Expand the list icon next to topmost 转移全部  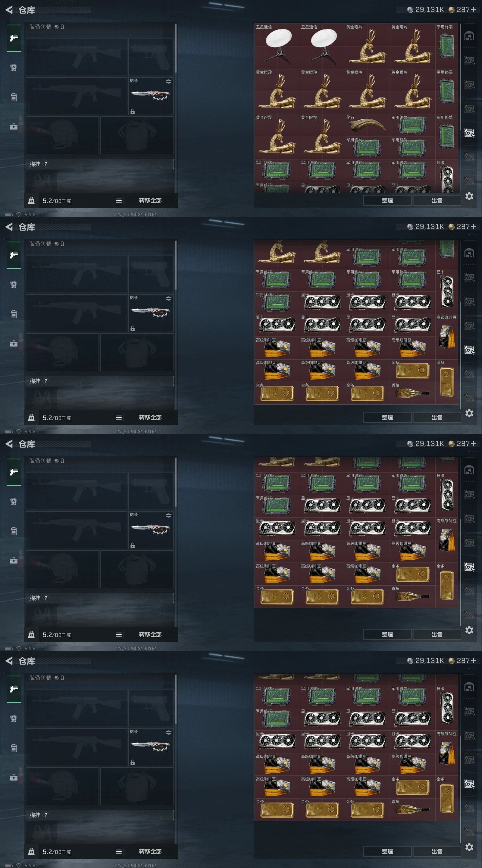[x=119, y=200]
